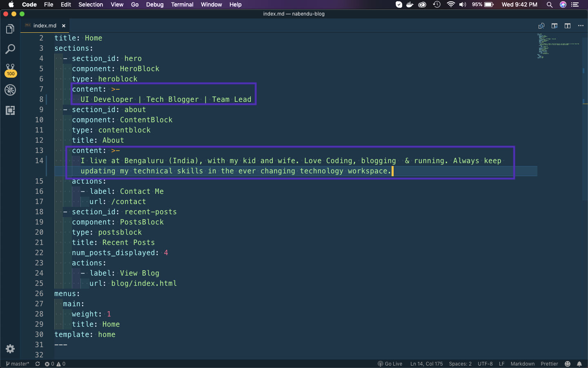The width and height of the screenshot is (588, 368).
Task: Click Go Live in the status bar
Action: click(390, 364)
